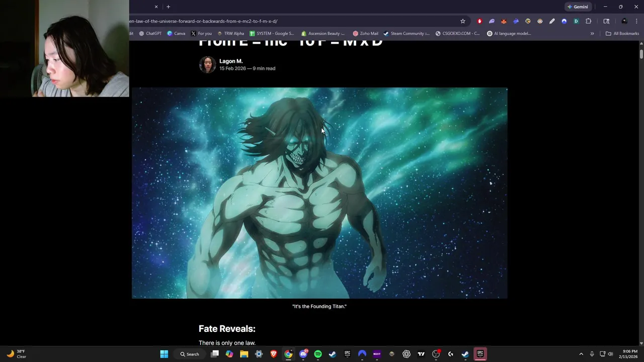Switch to Chrome on the taskbar
Screen dimensions: 644x362
[x=288, y=354]
